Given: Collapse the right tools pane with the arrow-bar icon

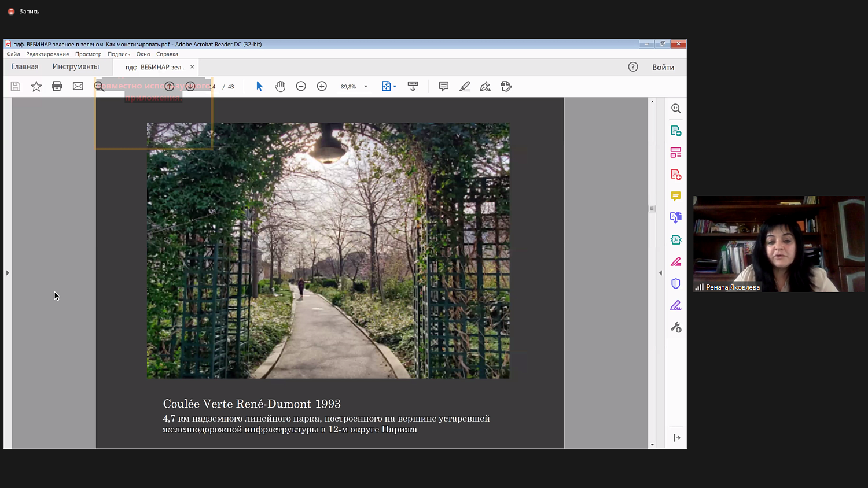Looking at the screenshot, I should point(677,438).
